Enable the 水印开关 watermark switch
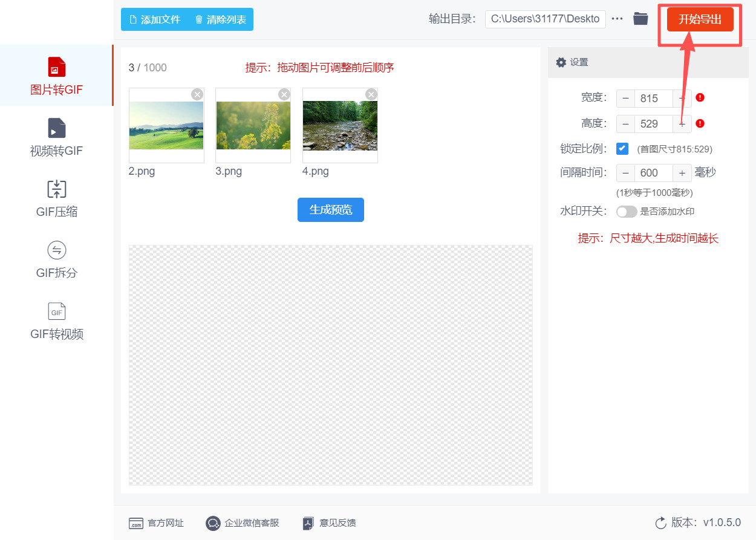The height and width of the screenshot is (540, 756). click(627, 211)
